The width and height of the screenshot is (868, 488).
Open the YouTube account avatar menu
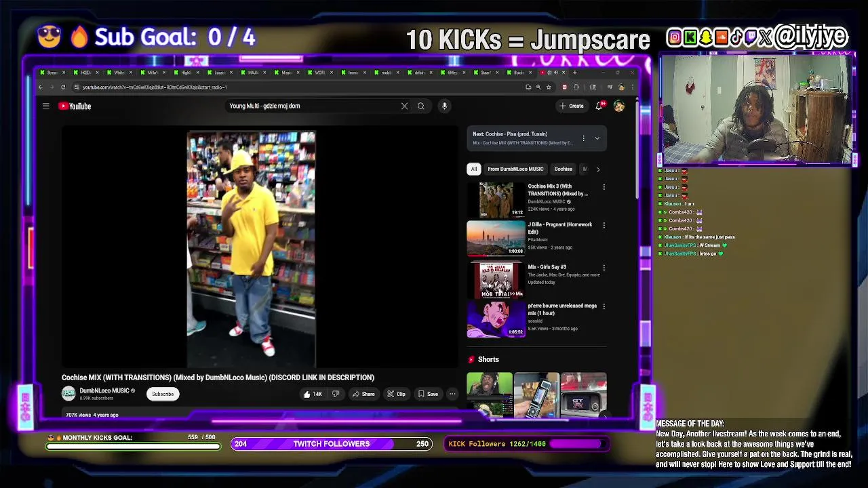pos(618,106)
